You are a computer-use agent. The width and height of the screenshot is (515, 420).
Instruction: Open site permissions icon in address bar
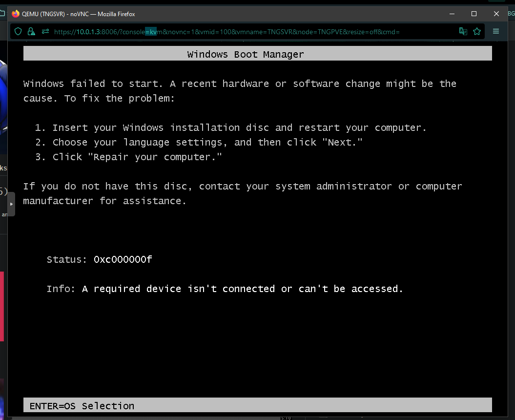(x=45, y=31)
